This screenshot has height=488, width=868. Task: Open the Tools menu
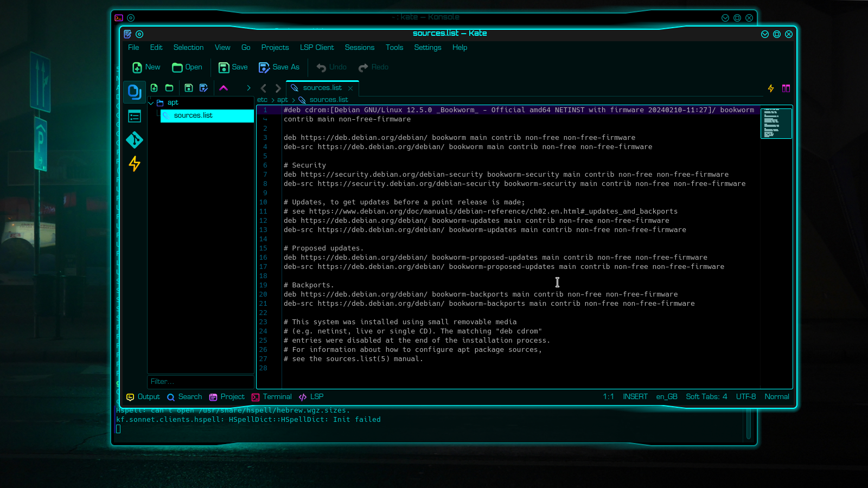coord(394,48)
